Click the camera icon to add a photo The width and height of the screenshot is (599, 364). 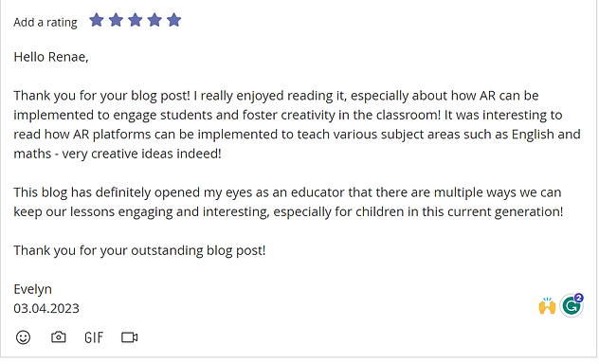pos(59,337)
